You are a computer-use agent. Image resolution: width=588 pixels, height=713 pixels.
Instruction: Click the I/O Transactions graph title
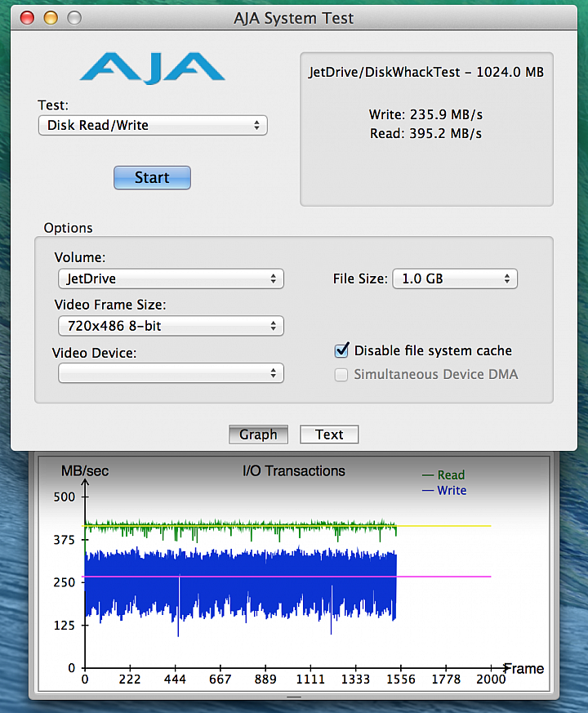pyautogui.click(x=294, y=471)
